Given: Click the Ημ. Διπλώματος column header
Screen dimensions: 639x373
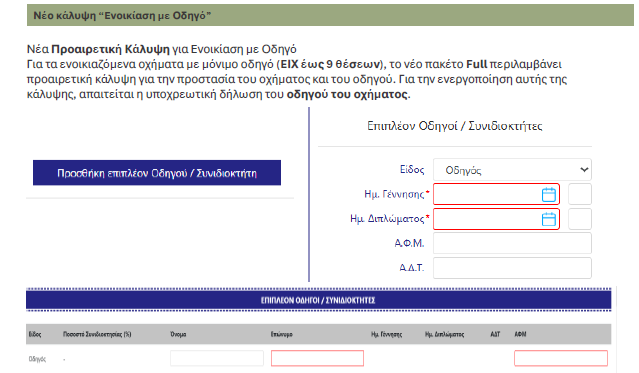Looking at the screenshot, I should pos(445,334).
